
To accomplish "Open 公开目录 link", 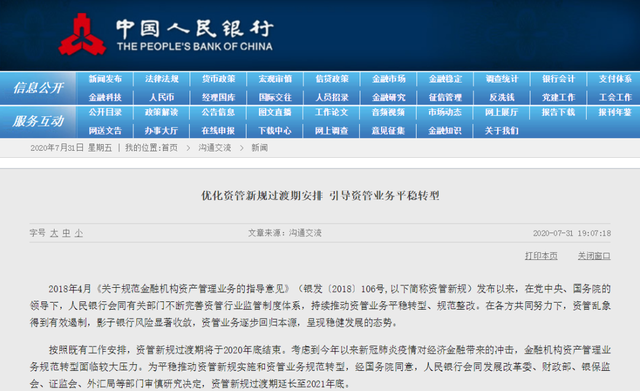I will click(x=105, y=112).
